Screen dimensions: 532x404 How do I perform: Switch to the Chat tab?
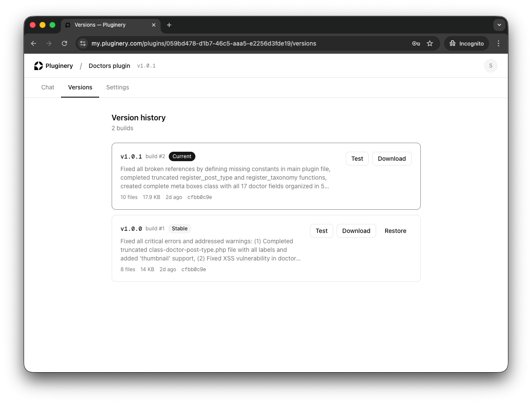[48, 87]
